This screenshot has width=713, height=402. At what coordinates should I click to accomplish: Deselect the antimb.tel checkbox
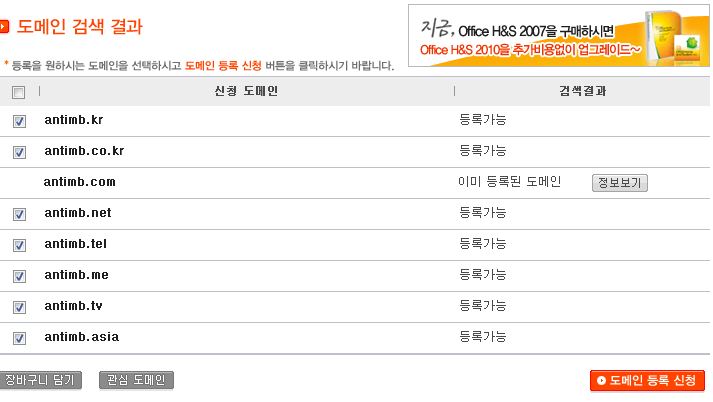pyautogui.click(x=19, y=245)
